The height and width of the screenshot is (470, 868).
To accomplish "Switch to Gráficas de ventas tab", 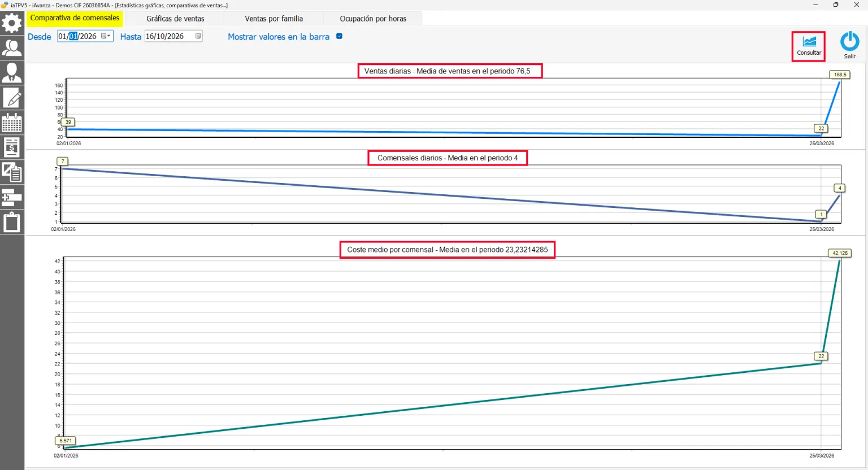I will (x=175, y=19).
